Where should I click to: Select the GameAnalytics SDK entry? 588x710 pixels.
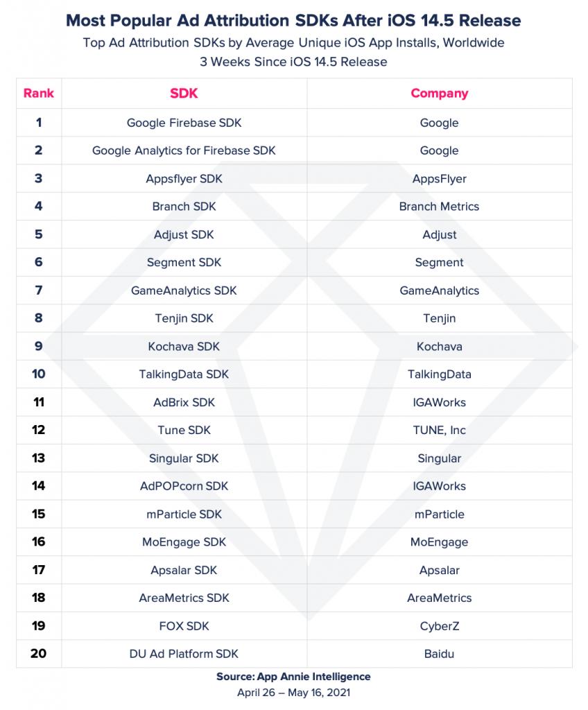[184, 291]
